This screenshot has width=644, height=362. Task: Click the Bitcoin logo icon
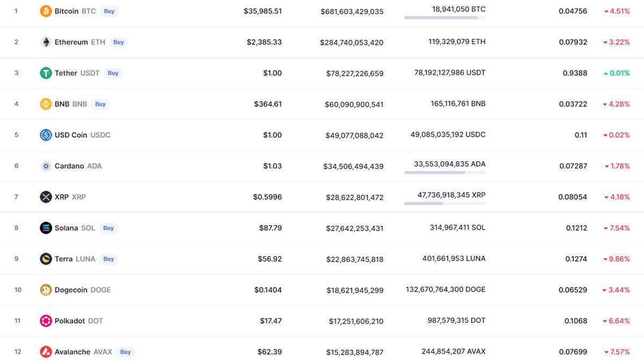[x=46, y=10]
